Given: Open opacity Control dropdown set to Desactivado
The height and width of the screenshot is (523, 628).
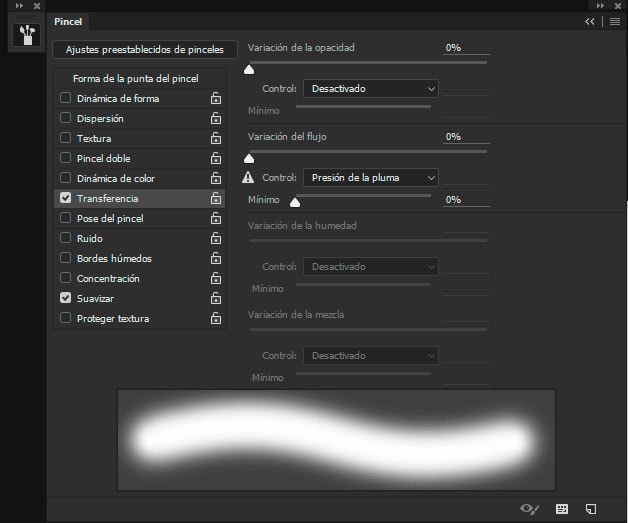Looking at the screenshot, I should pyautogui.click(x=370, y=89).
